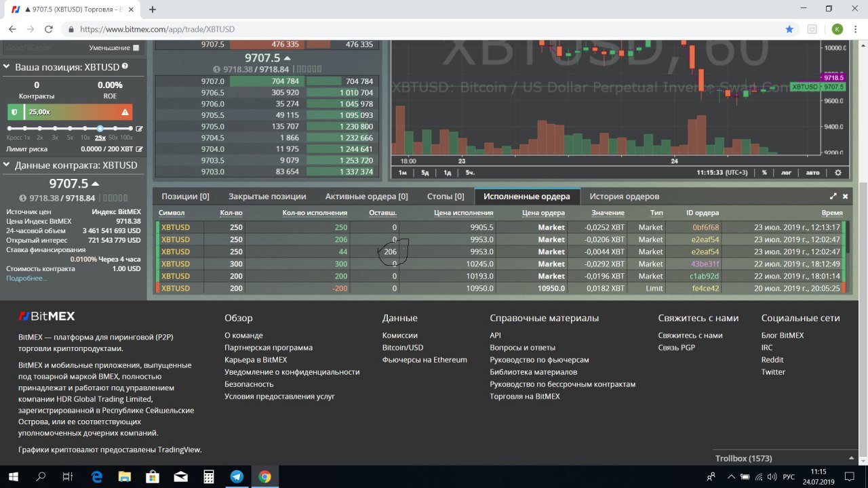Image resolution: width=868 pixels, height=488 pixels.
Task: Click the 25x leverage slider handle
Action: pos(100,128)
